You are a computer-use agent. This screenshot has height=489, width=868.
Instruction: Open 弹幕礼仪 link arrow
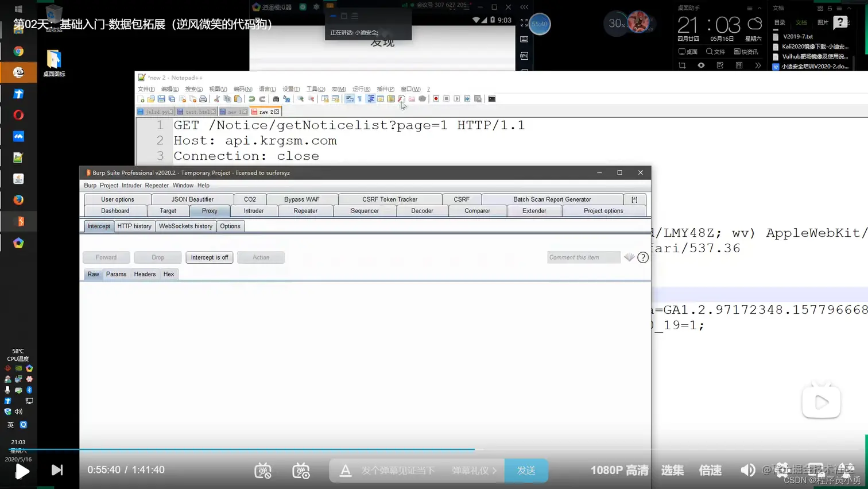pos(474,470)
